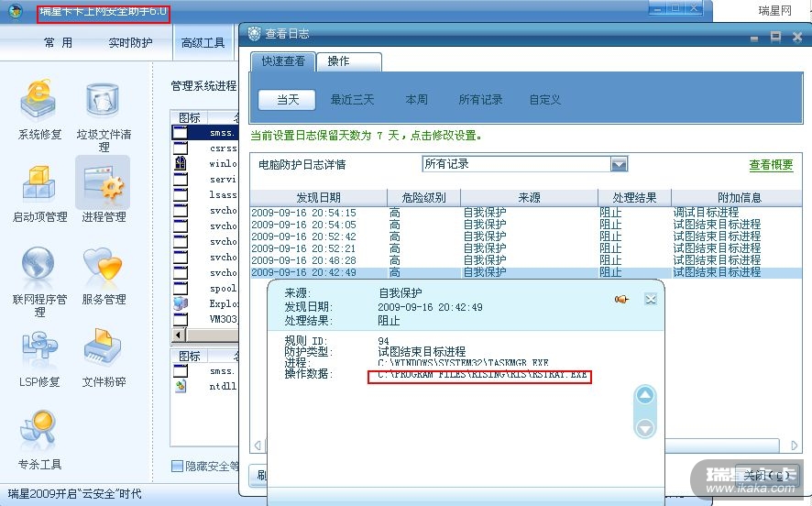This screenshot has height=506, width=812.
Task: Show logs for 最近三天
Action: coord(352,99)
